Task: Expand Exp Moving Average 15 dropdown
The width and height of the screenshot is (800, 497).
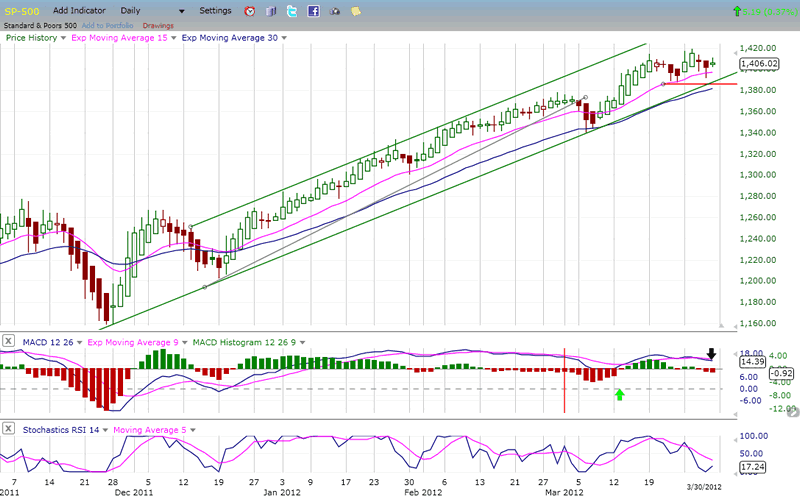Action: pyautogui.click(x=173, y=38)
